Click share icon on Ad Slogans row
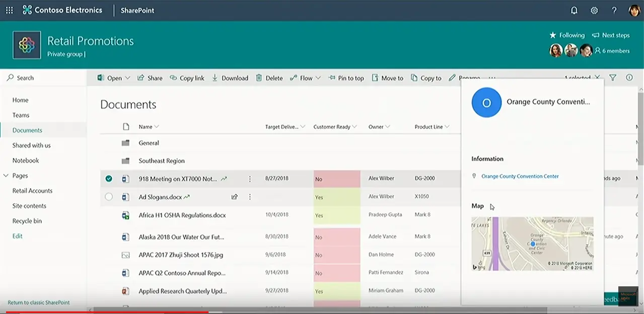The image size is (644, 314). point(234,197)
